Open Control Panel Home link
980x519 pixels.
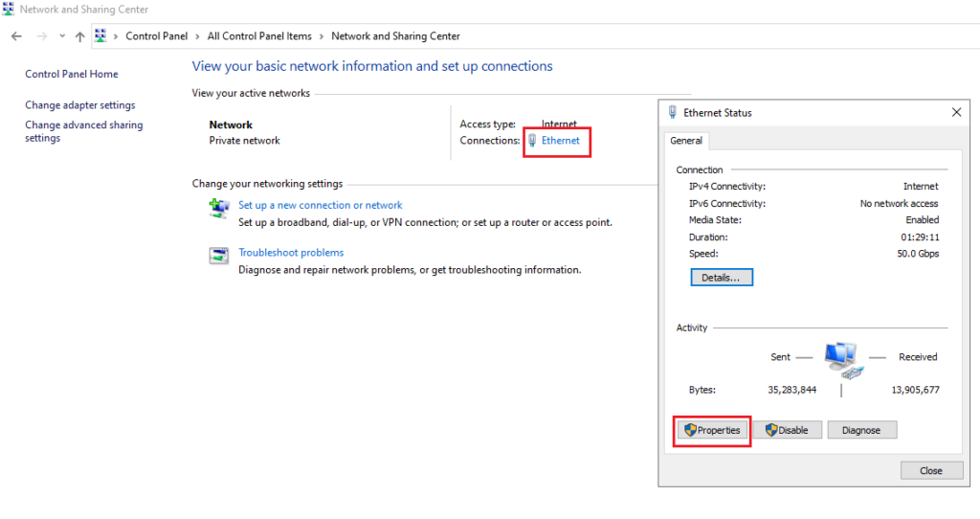point(71,74)
